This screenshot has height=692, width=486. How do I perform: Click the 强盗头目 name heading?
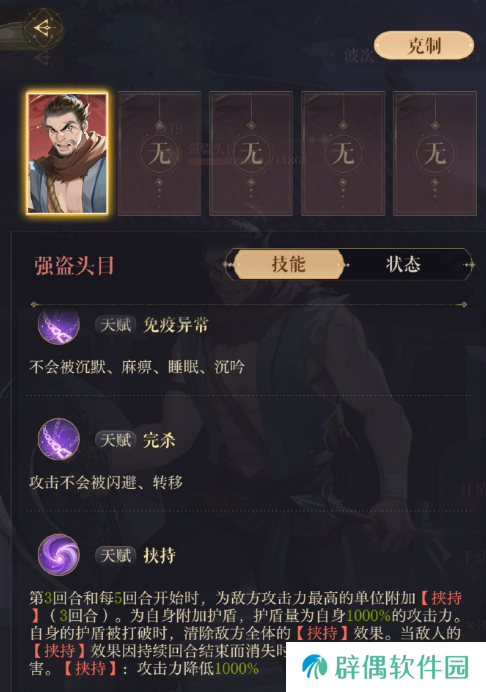coord(74,266)
